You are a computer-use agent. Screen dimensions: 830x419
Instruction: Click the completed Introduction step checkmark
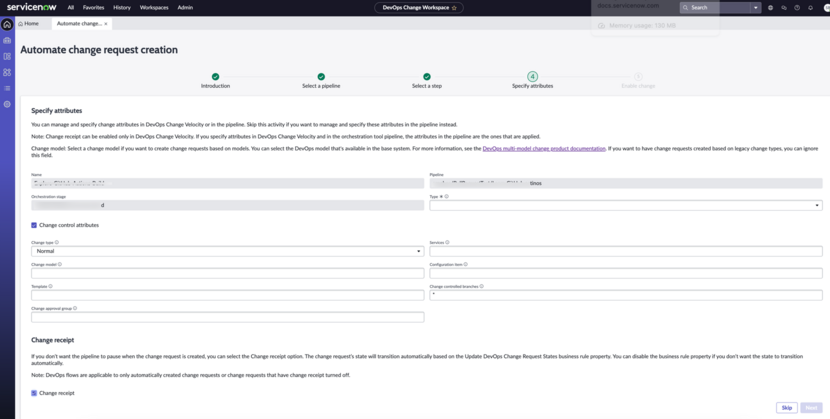pyautogui.click(x=215, y=77)
